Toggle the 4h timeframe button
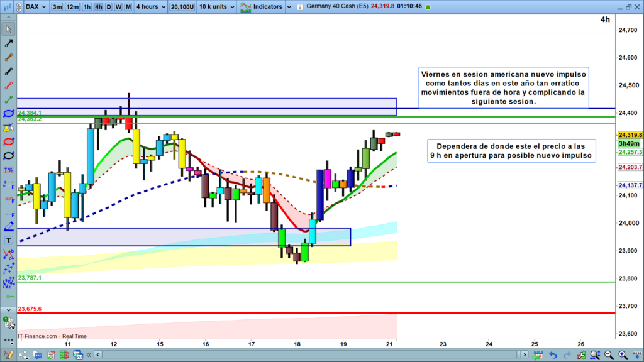This screenshot has height=362, width=644. [98, 7]
